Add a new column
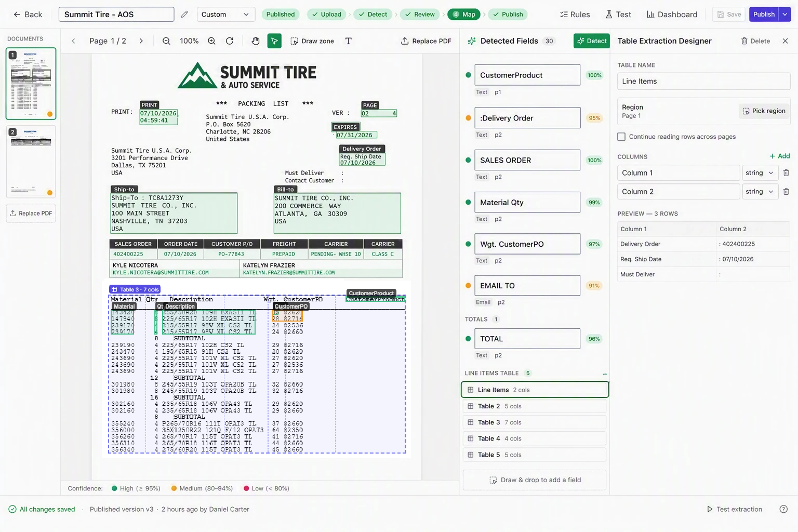Image resolution: width=798 pixels, height=532 pixels. click(x=779, y=156)
